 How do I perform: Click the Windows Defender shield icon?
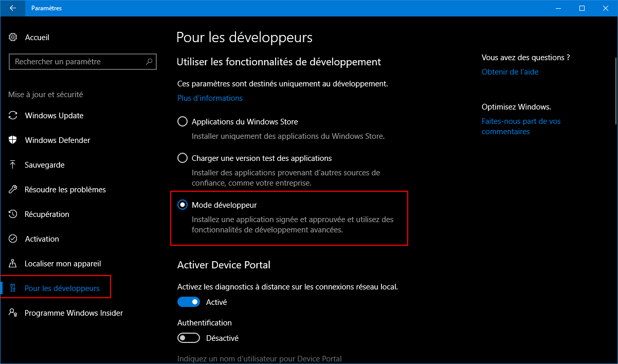[x=13, y=140]
